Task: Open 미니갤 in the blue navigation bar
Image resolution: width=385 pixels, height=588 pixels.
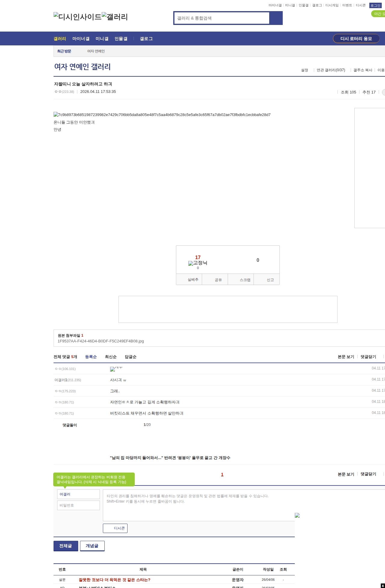Action: [x=102, y=38]
